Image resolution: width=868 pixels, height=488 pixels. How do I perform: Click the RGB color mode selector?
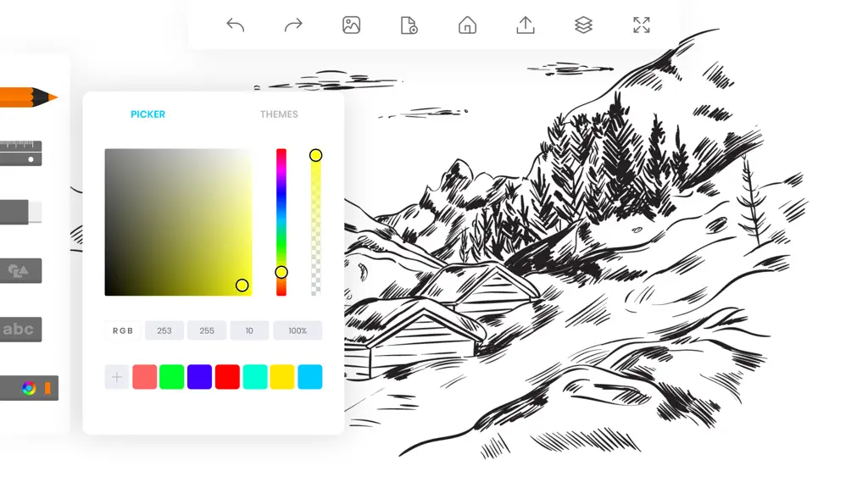(x=123, y=331)
